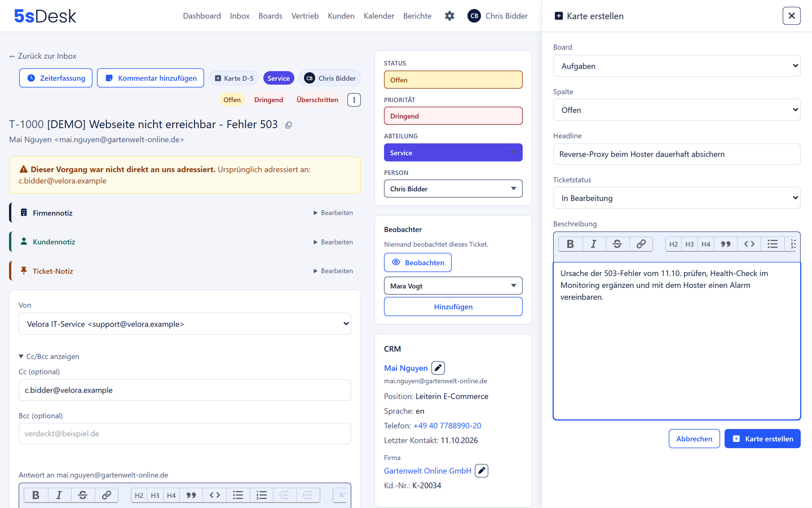Image resolution: width=812 pixels, height=508 pixels.
Task: Open Ticketstatus dropdown showing In Bearbeitung
Action: tap(677, 198)
